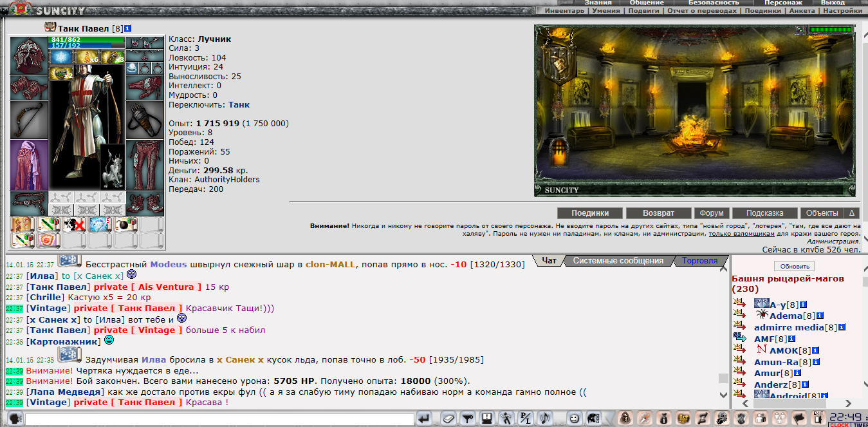Select player Adema in the list
868x427 pixels.
(786, 316)
